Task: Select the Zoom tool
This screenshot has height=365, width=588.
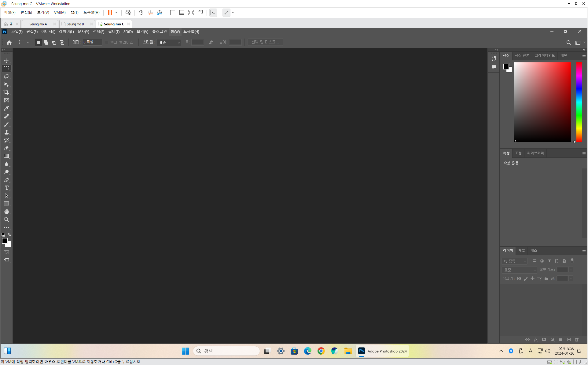Action: (6, 219)
